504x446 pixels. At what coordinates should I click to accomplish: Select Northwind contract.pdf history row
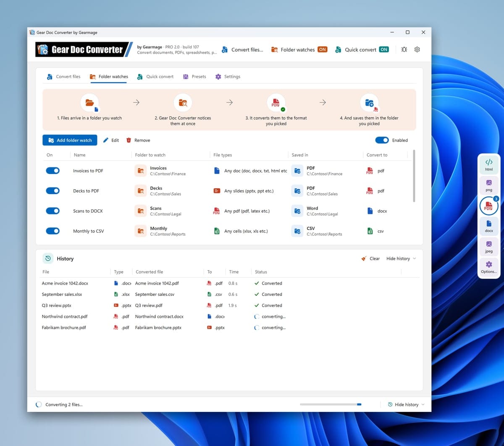[230, 317]
